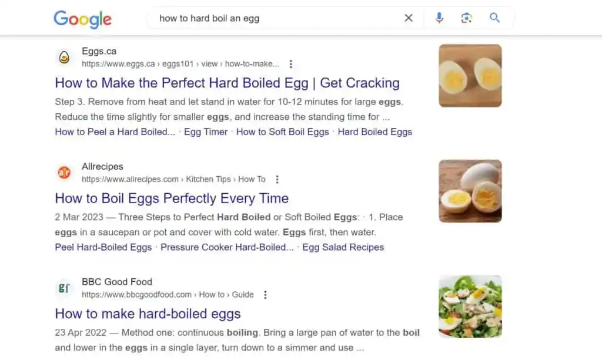602x364 pixels.
Task: Click the Eggs.ca site favicon
Action: (x=64, y=58)
